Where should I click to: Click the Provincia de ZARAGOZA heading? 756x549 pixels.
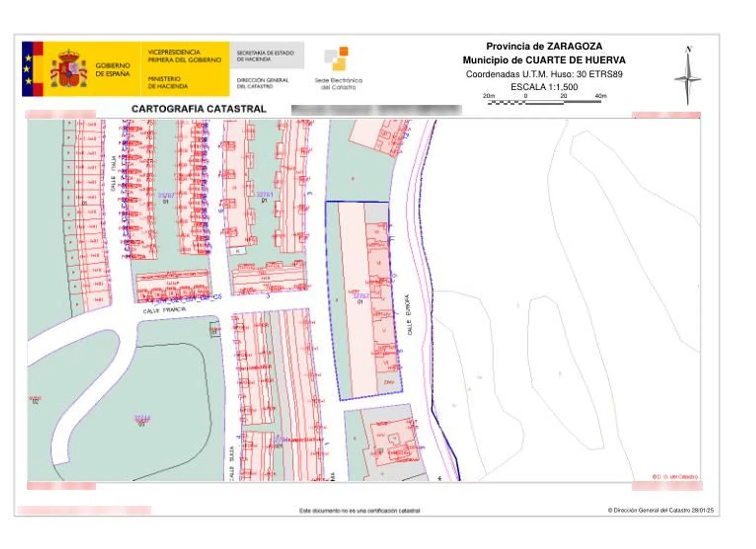pos(544,46)
